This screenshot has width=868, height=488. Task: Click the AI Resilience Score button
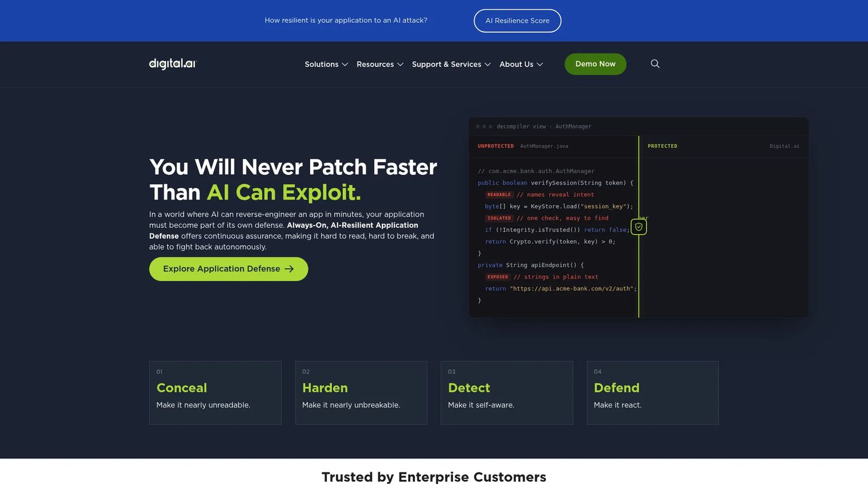click(517, 21)
